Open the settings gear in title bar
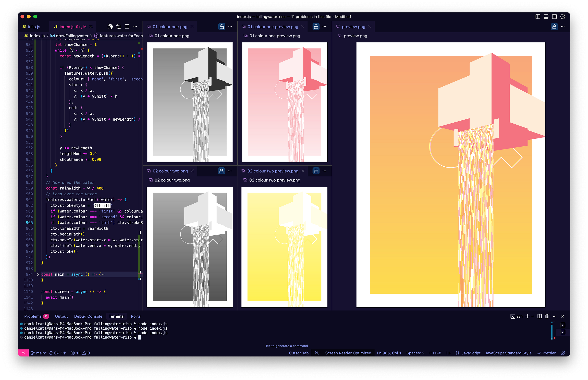Screen dimensions: 588x380 point(563,17)
